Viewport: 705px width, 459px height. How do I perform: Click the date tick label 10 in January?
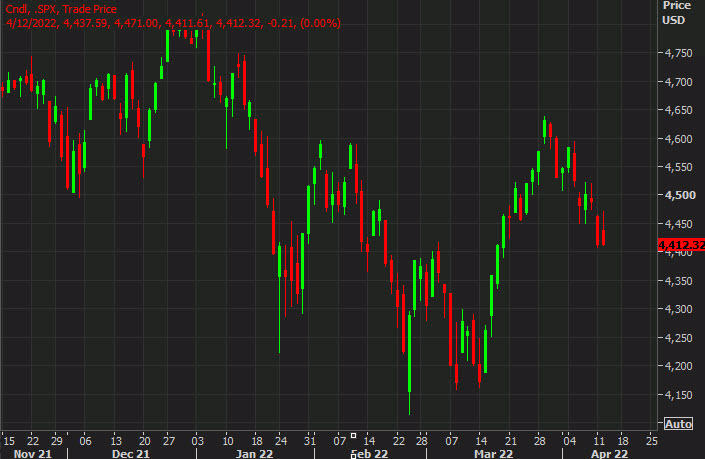pyautogui.click(x=228, y=441)
